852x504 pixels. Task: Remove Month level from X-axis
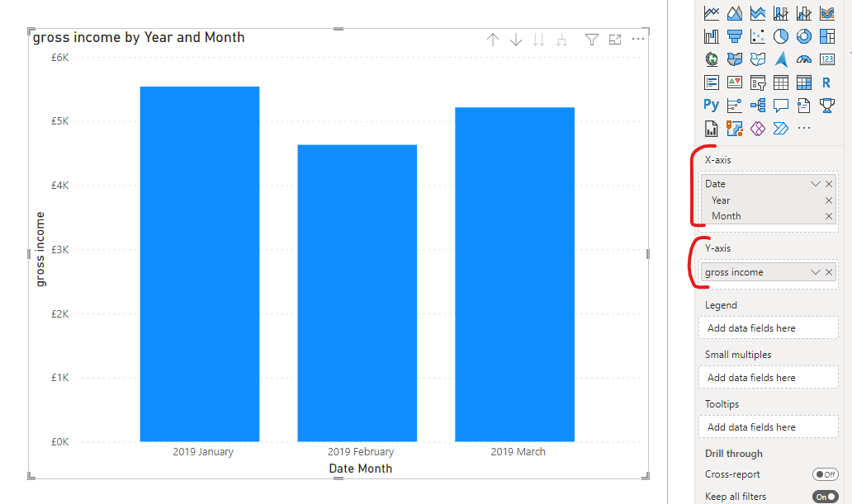pos(829,216)
